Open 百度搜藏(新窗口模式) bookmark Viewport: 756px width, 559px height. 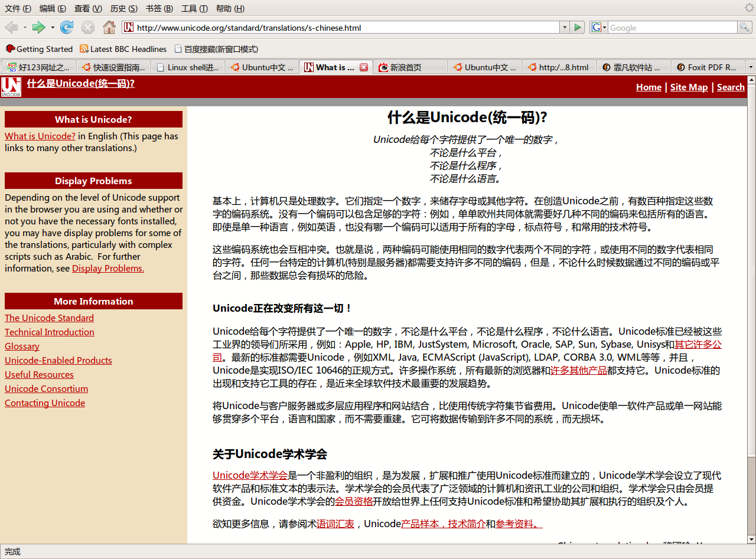[x=216, y=49]
